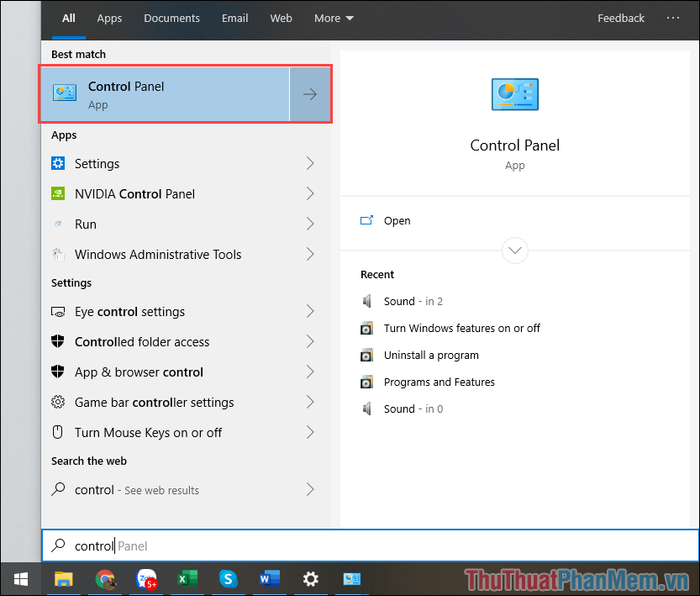The height and width of the screenshot is (596, 700).
Task: Click icon beside Turn Windows features
Action: 367,329
